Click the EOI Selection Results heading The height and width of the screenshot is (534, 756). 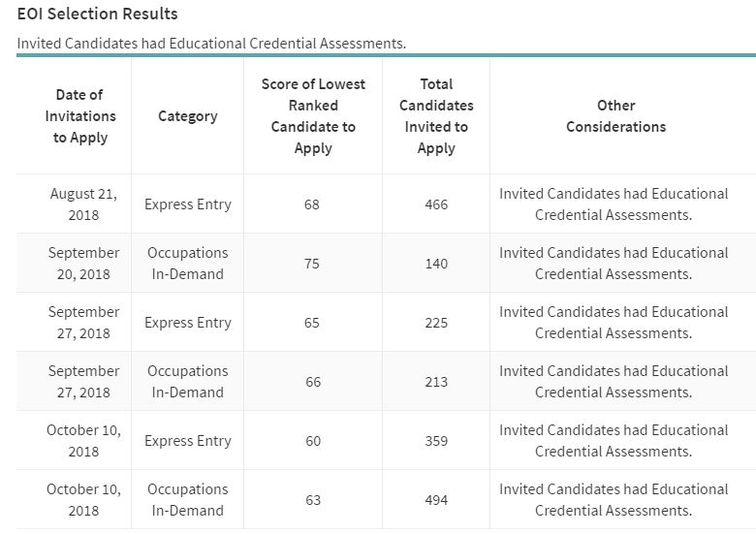click(x=98, y=15)
